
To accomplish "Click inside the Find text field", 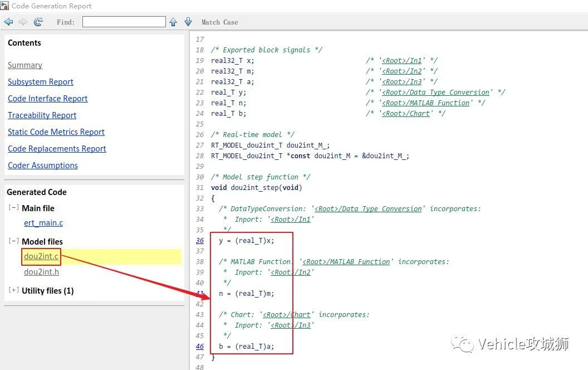I will point(124,22).
